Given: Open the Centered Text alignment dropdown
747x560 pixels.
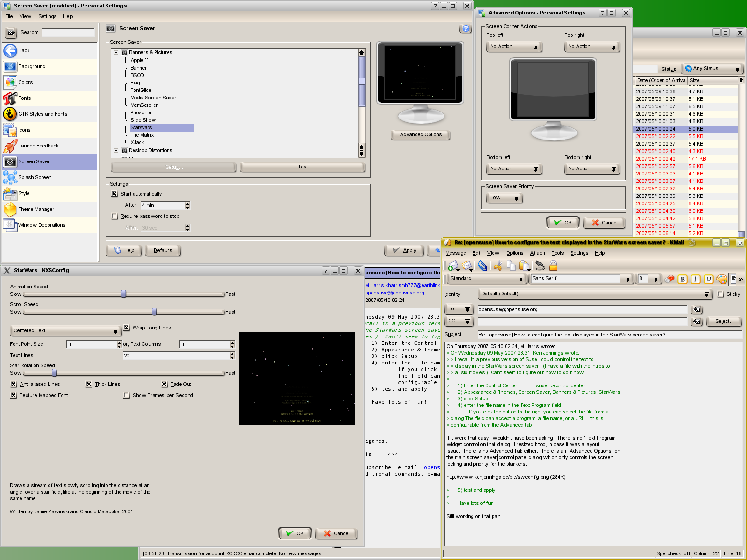Looking at the screenshot, I should click(x=65, y=331).
